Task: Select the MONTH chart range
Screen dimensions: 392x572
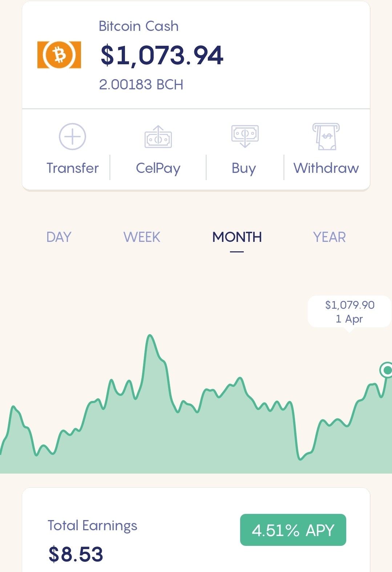Action: coord(237,237)
